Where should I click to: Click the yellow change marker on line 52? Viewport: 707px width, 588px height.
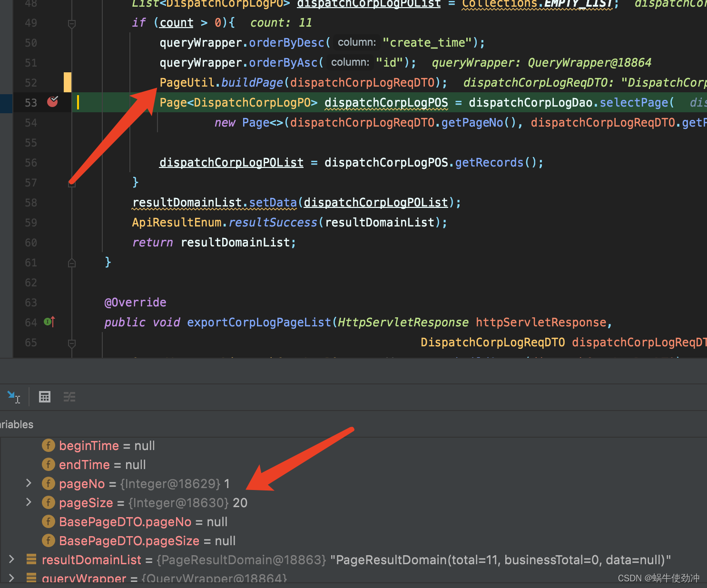[68, 82]
